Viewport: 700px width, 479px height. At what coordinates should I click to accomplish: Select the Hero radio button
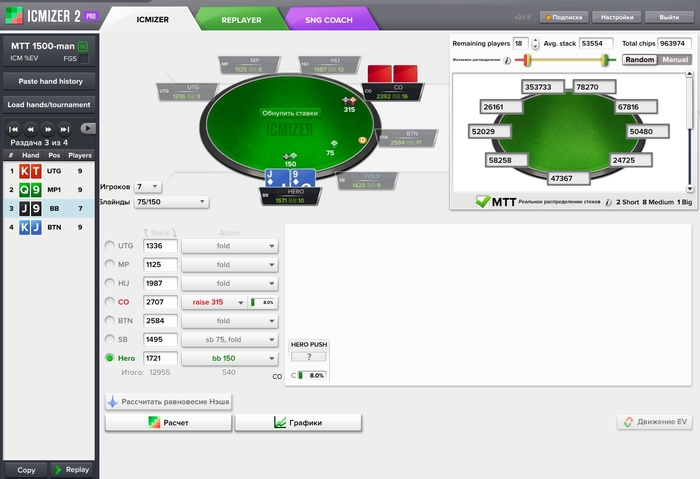click(109, 358)
